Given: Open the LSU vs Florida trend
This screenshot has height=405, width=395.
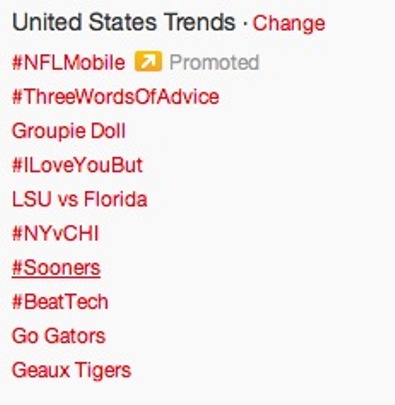Looking at the screenshot, I should (79, 199).
